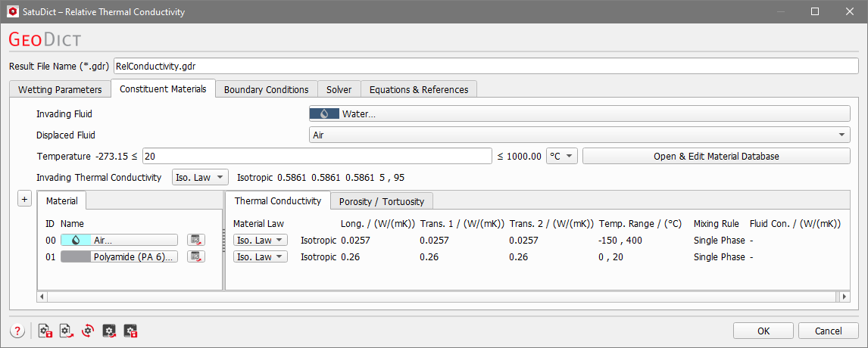This screenshot has height=348, width=868.
Task: Click the Material Law column header
Action: (258, 224)
